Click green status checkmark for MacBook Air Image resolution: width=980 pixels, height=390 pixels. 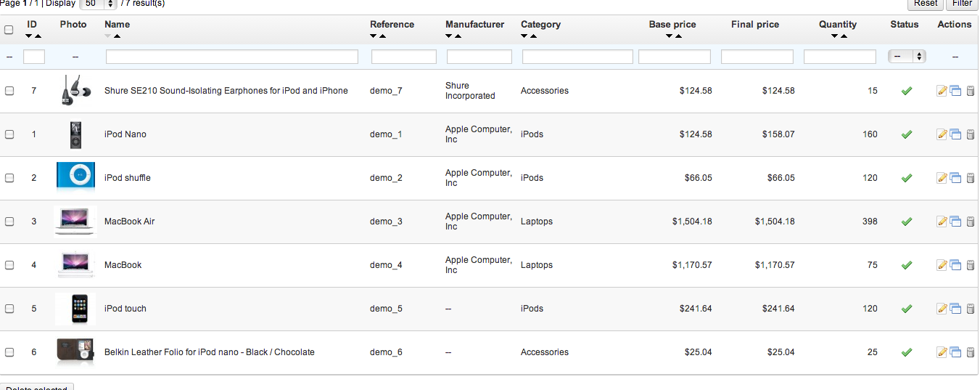pos(906,222)
